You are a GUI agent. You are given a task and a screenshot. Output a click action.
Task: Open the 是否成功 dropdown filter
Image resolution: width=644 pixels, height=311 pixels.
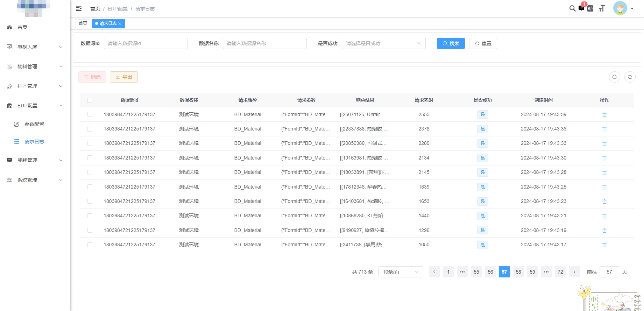point(383,43)
